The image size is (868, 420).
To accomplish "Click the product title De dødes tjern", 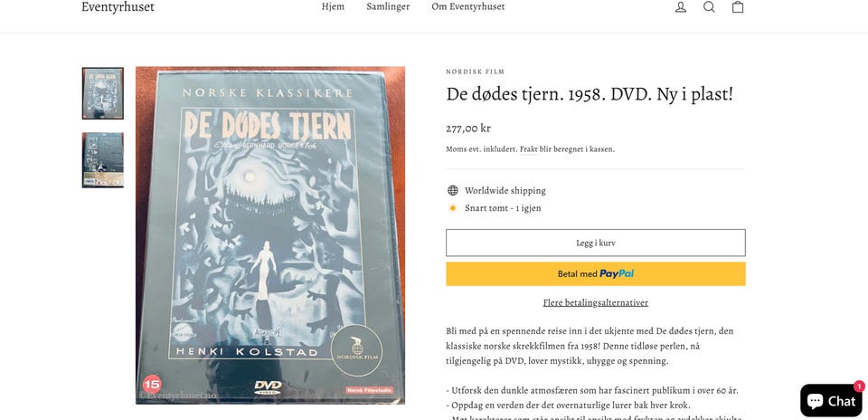I will pyautogui.click(x=590, y=94).
